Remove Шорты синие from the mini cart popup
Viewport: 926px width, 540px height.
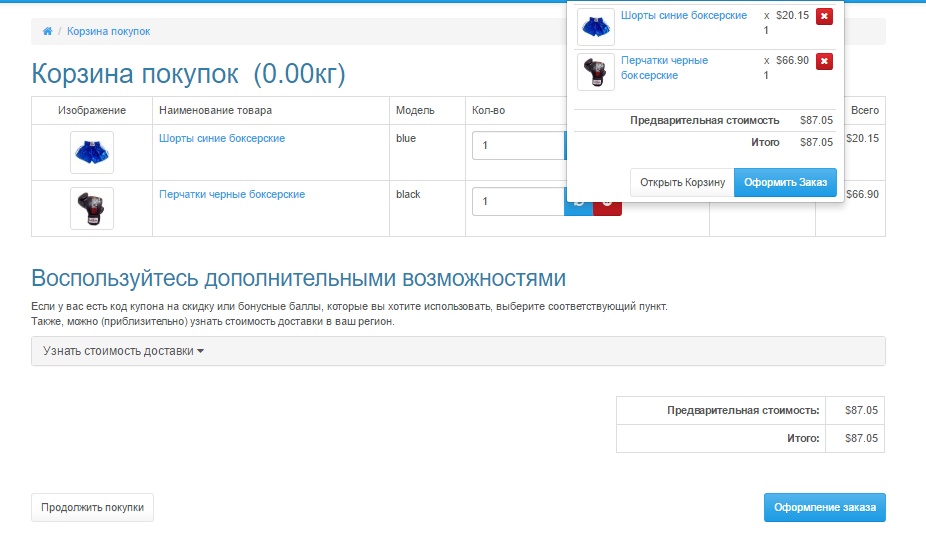click(x=824, y=16)
